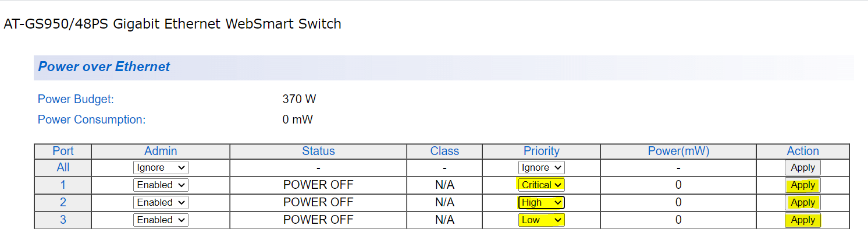The height and width of the screenshot is (229, 868).
Task: Apply settings for port 1
Action: coord(803,185)
